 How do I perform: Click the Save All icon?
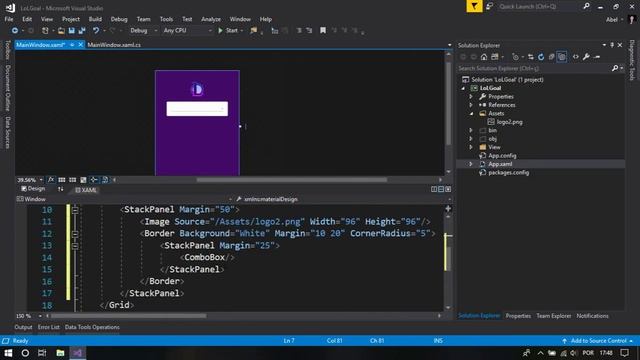pyautogui.click(x=82, y=31)
